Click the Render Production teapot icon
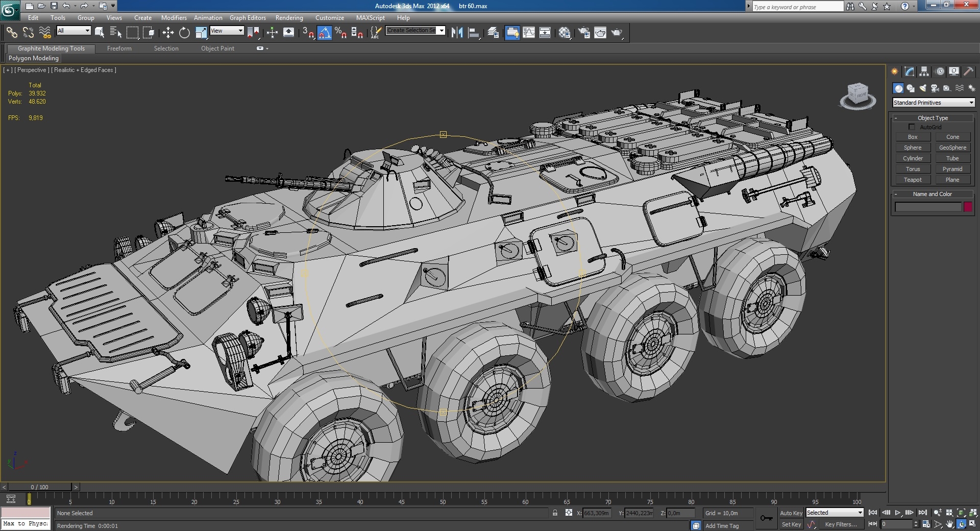This screenshot has height=531, width=980. click(617, 33)
